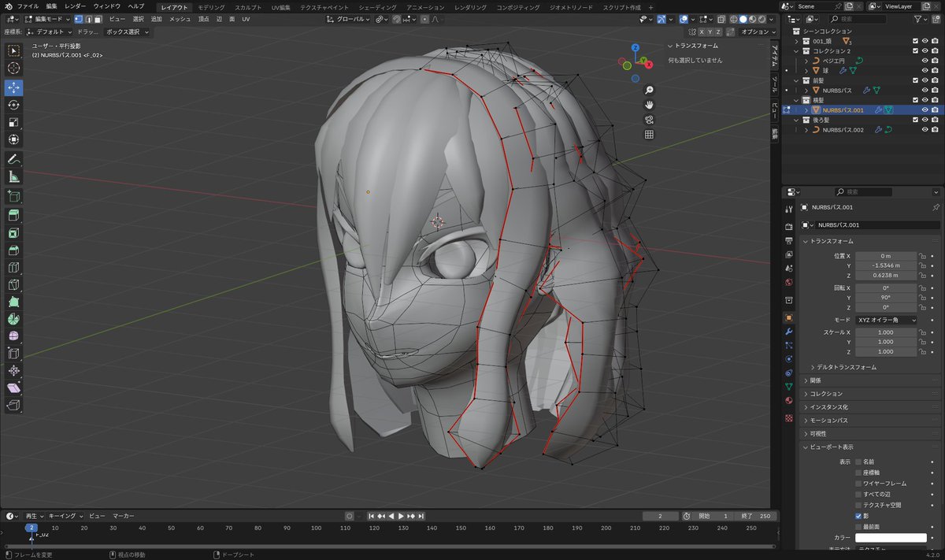The height and width of the screenshot is (560, 945).
Task: Open the Material properties tab icon
Action: [789, 400]
